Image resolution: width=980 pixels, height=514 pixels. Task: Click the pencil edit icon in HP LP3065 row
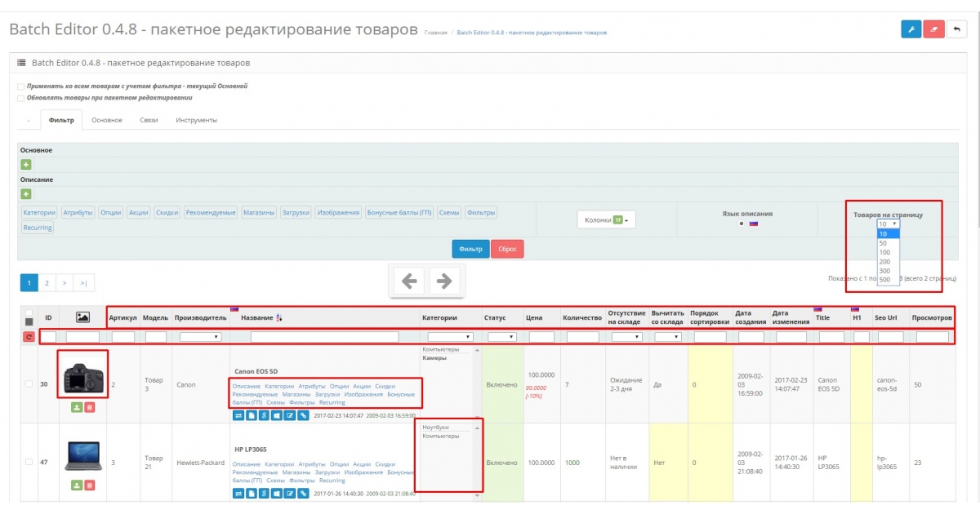click(x=289, y=494)
